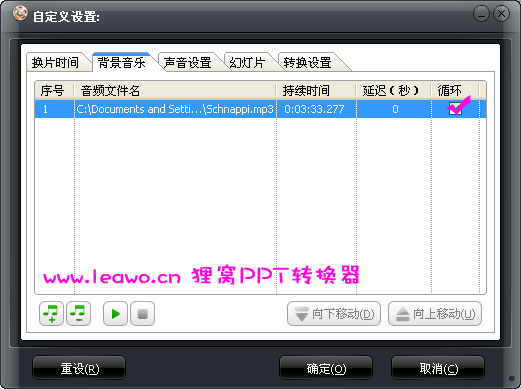The height and width of the screenshot is (389, 521).
Task: Play the selected audio file
Action: 115,314
